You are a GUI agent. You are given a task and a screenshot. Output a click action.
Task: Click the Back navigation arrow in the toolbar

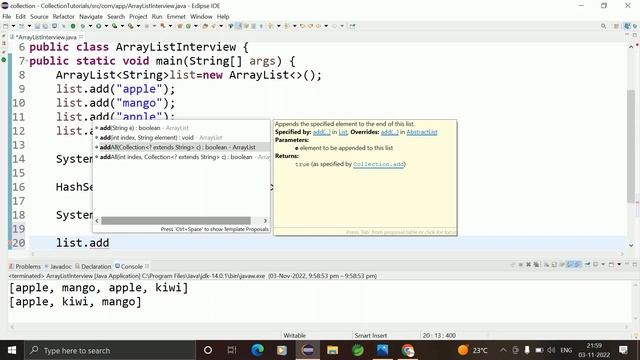point(318,26)
